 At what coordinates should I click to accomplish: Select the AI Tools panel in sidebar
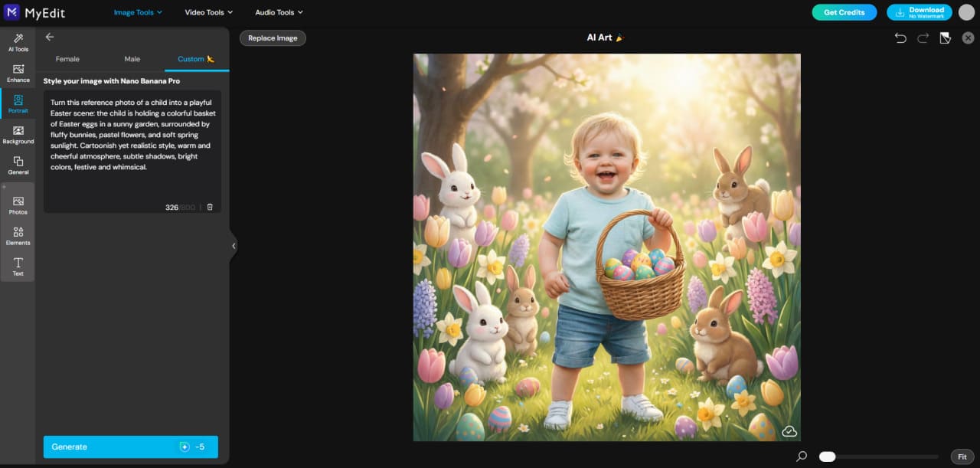coord(18,44)
